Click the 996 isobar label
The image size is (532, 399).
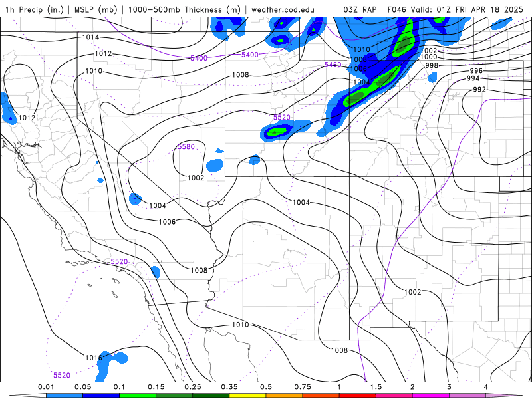(x=476, y=70)
